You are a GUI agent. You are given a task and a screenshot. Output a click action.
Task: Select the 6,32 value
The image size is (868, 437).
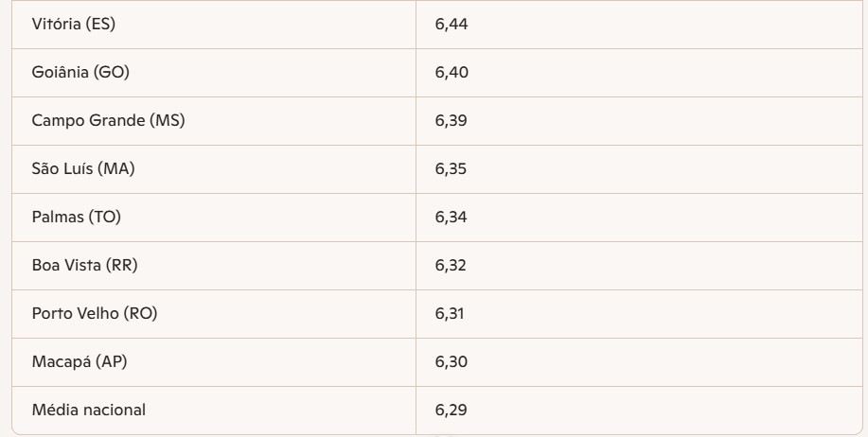[x=452, y=266]
